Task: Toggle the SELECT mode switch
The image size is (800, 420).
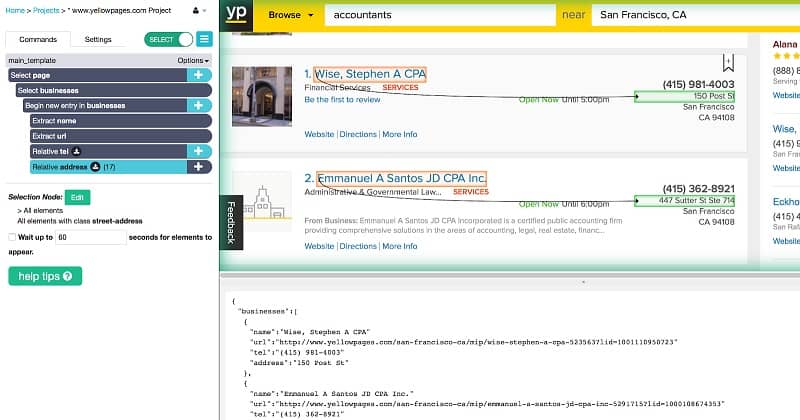Action: tap(168, 39)
